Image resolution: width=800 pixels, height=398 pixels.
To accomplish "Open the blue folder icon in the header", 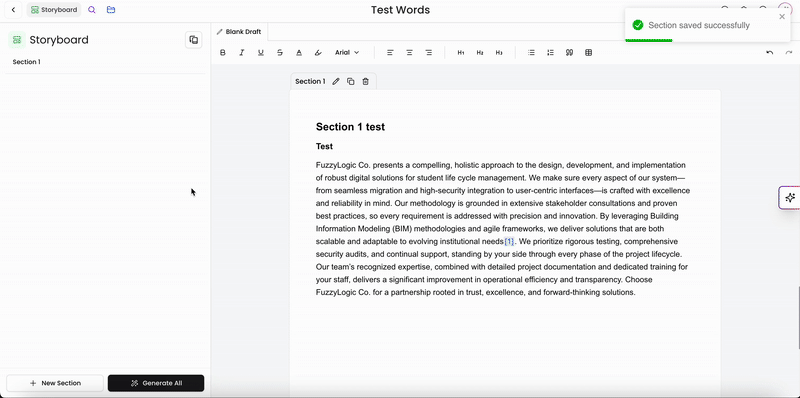I will [x=111, y=10].
